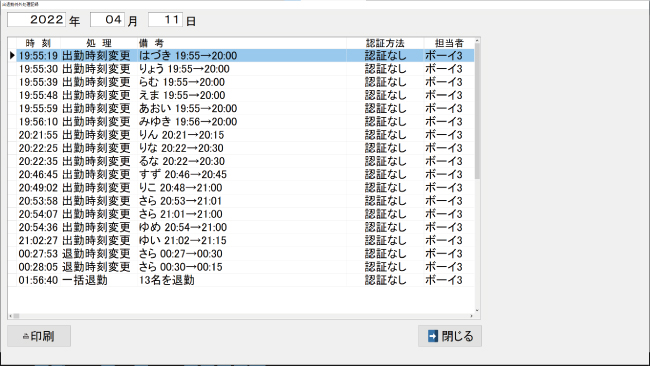Click the vertical scrollbar thumb of the log

pos(477,111)
